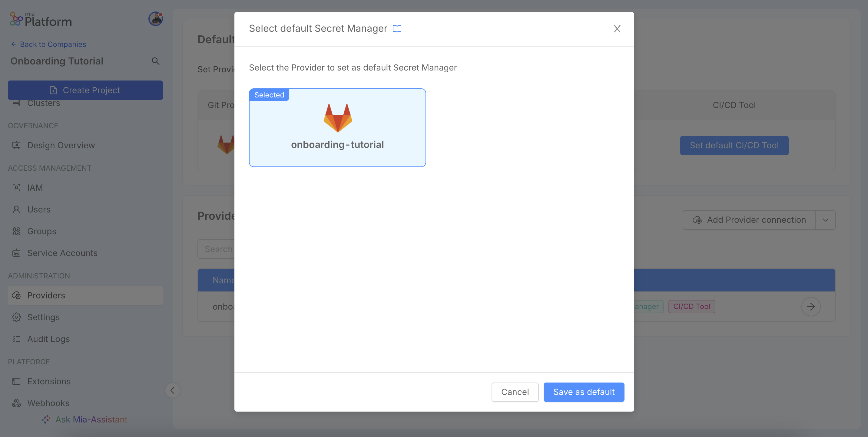Open the user avatar menu

[x=156, y=19]
